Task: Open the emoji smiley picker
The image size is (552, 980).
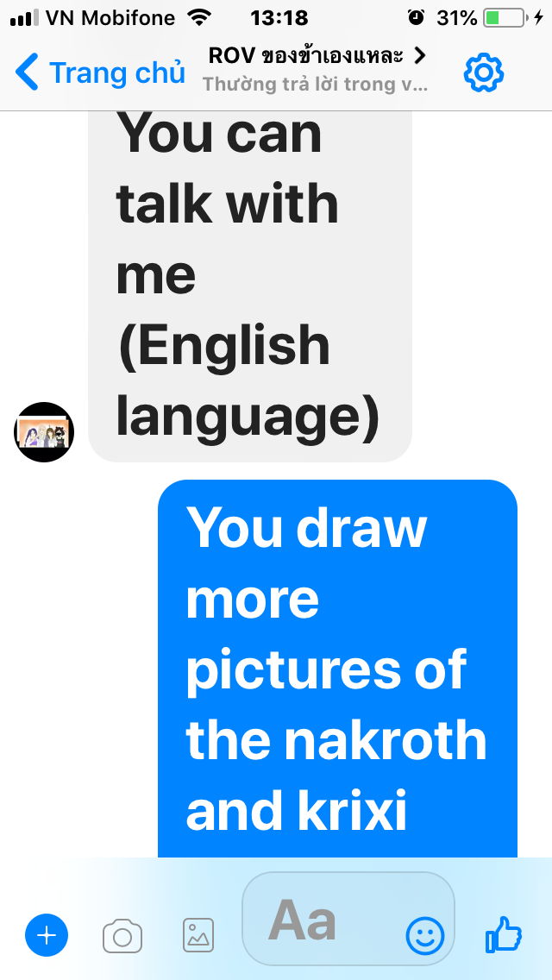Action: point(425,936)
